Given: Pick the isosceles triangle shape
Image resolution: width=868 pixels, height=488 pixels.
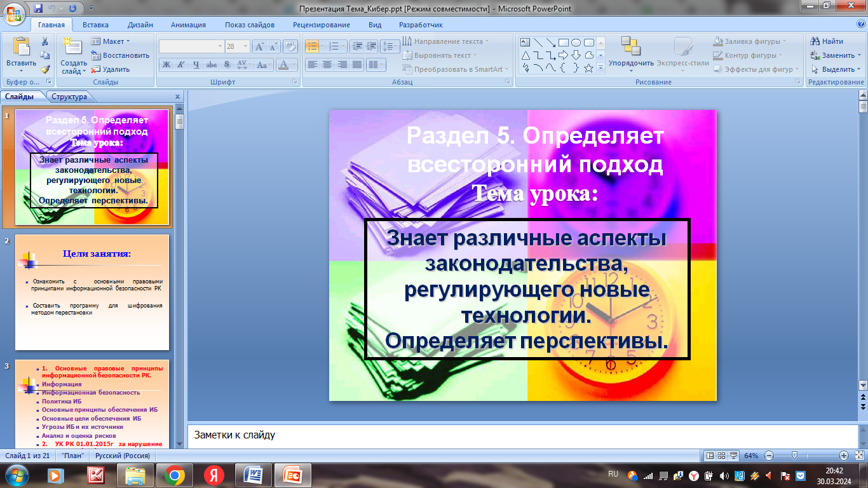Looking at the screenshot, I should click(x=526, y=55).
